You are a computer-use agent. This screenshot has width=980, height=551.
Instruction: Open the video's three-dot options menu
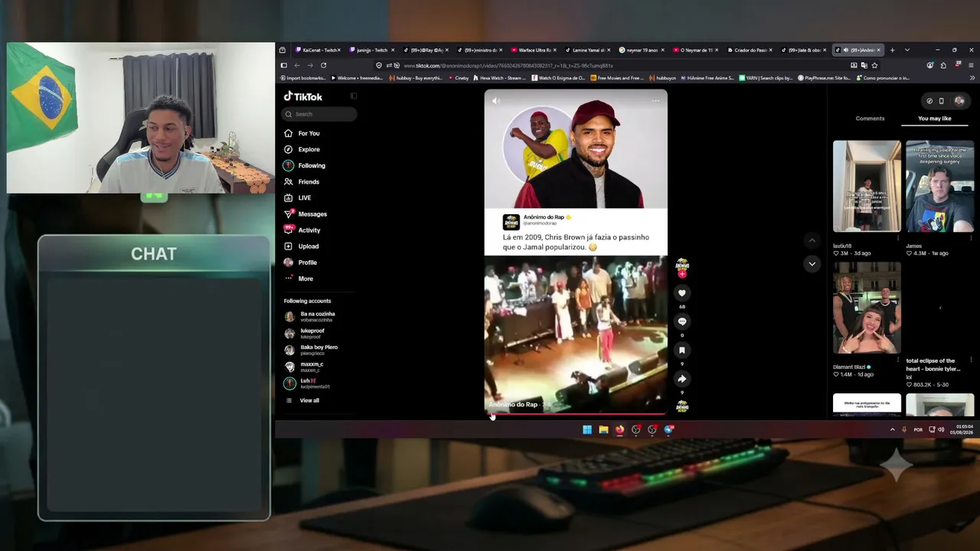click(x=655, y=100)
